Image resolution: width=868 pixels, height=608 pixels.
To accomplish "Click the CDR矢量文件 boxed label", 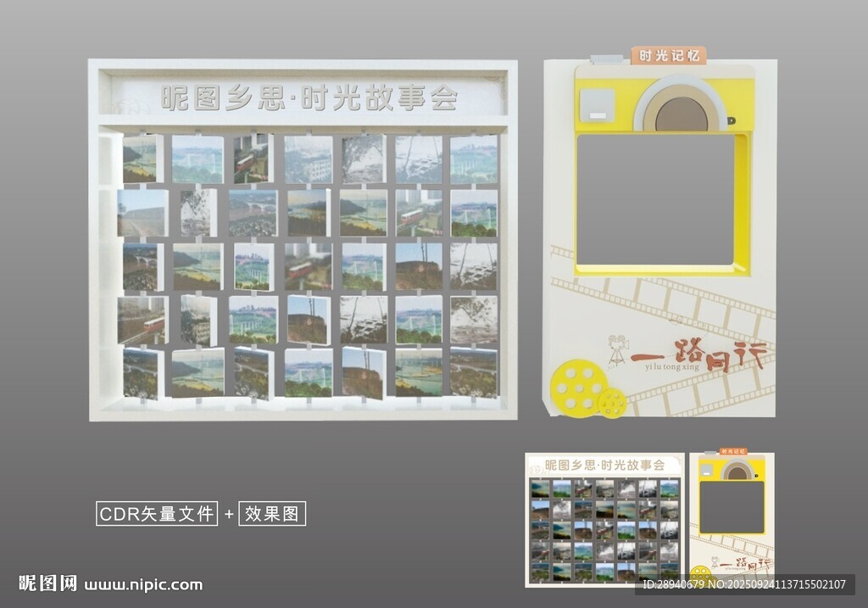I will (157, 513).
